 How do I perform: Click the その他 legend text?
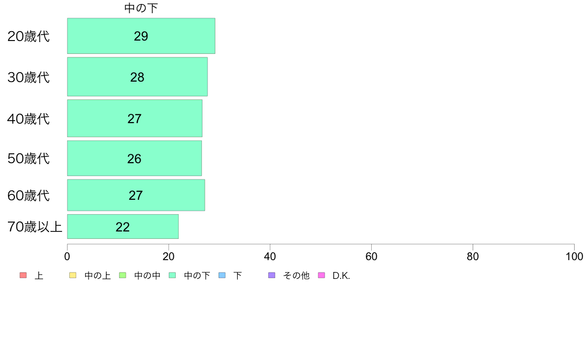296,276
